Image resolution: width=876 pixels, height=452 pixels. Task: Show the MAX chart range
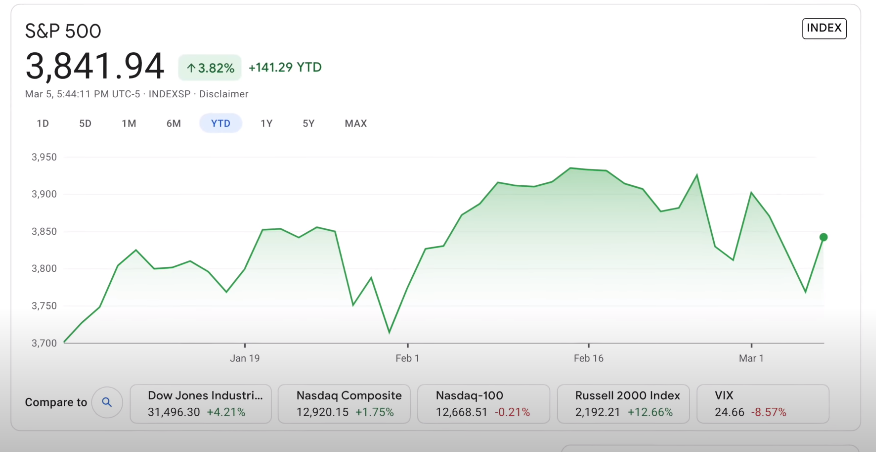coord(356,124)
